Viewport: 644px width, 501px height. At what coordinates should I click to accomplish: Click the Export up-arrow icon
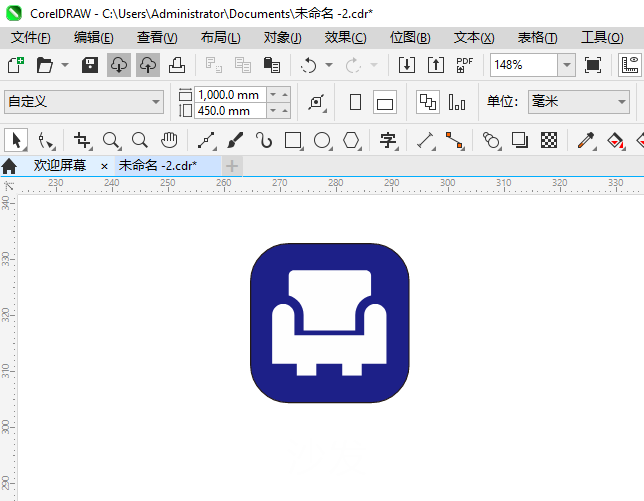pos(436,65)
